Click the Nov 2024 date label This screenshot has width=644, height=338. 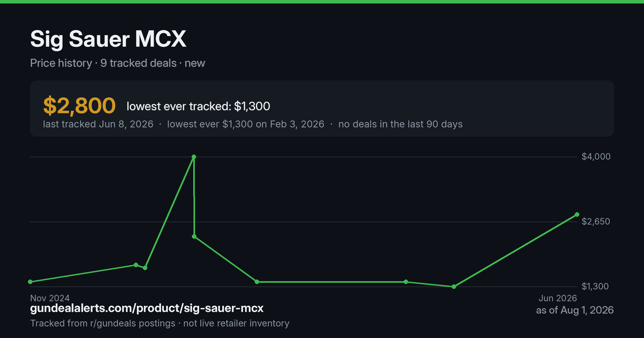click(50, 298)
